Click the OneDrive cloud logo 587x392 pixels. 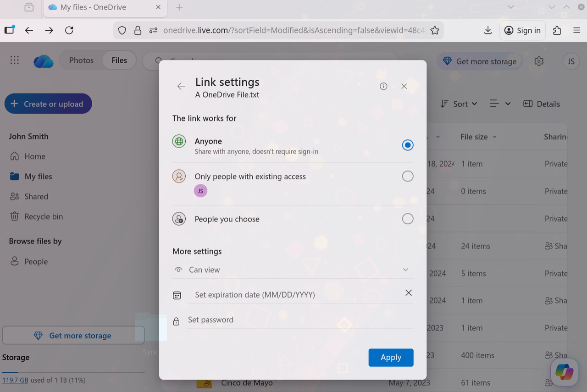pos(43,61)
